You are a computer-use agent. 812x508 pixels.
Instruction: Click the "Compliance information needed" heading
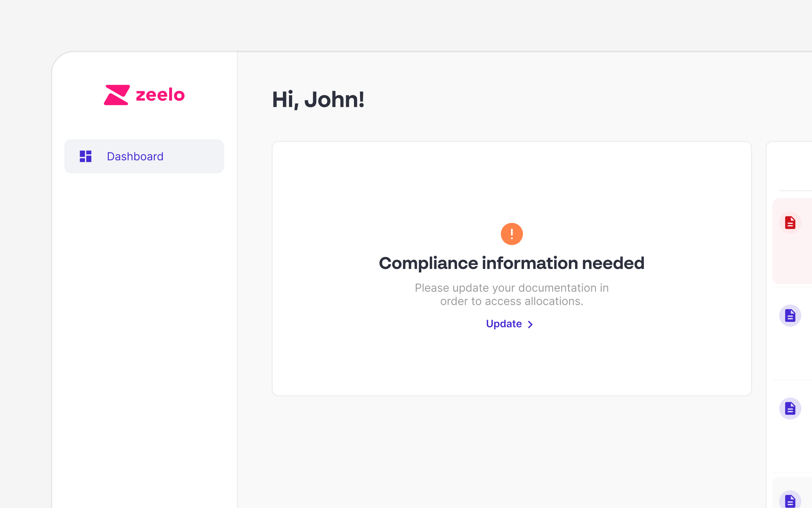pyautogui.click(x=512, y=263)
